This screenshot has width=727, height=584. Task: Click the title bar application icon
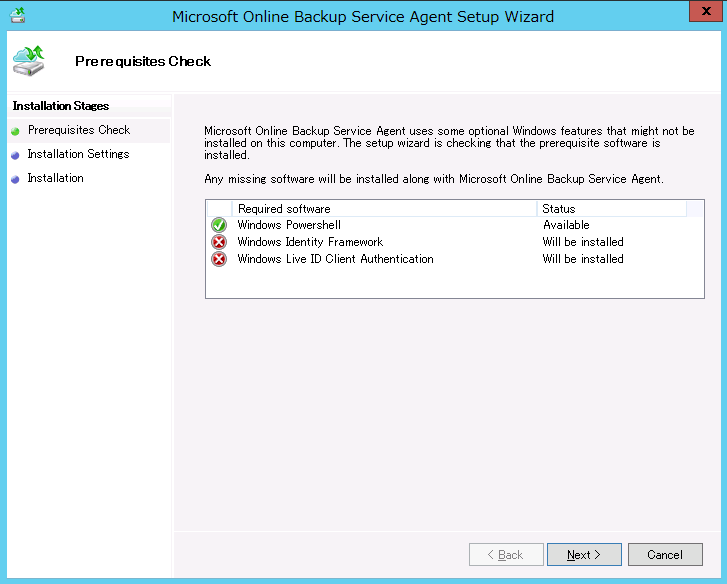[17, 16]
